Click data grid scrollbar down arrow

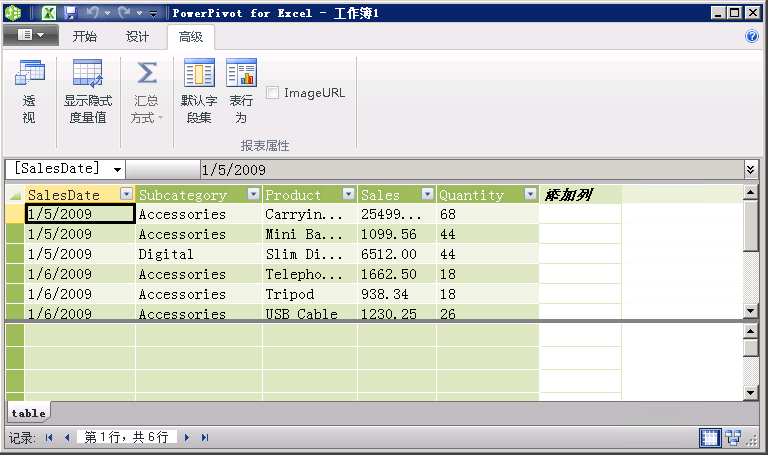click(x=750, y=311)
